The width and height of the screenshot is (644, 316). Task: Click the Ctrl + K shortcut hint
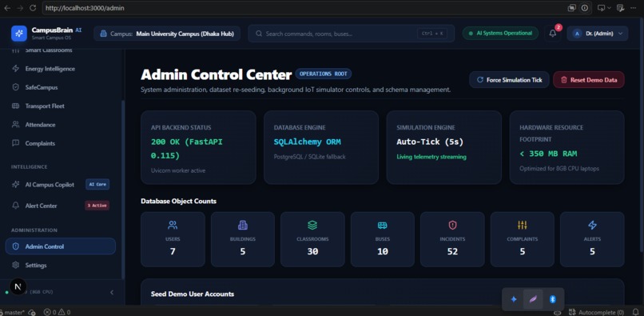coord(432,34)
